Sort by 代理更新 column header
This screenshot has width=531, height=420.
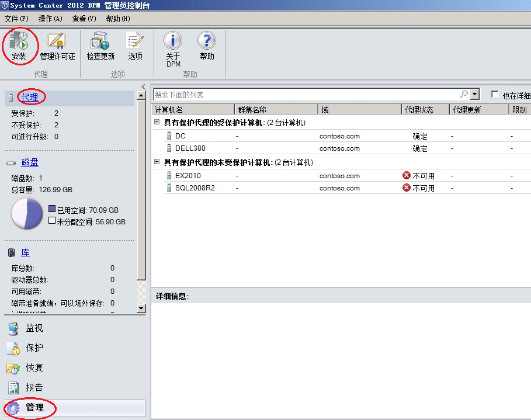pos(479,109)
